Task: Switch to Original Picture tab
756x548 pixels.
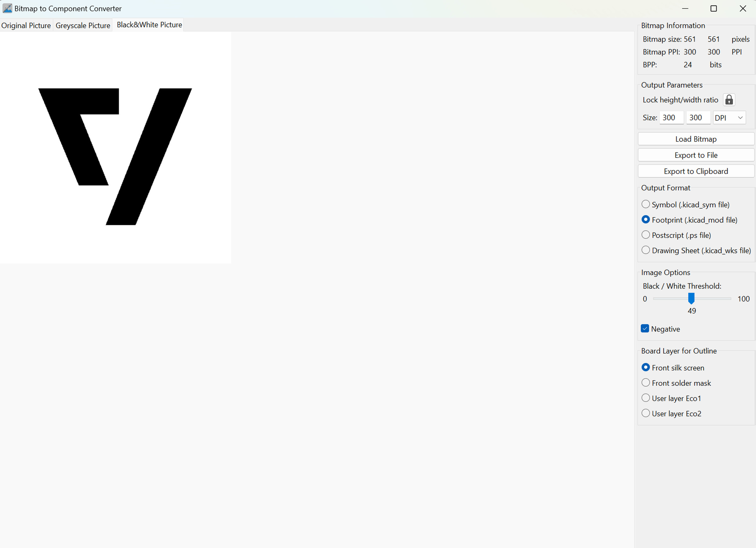Action: 26,25
